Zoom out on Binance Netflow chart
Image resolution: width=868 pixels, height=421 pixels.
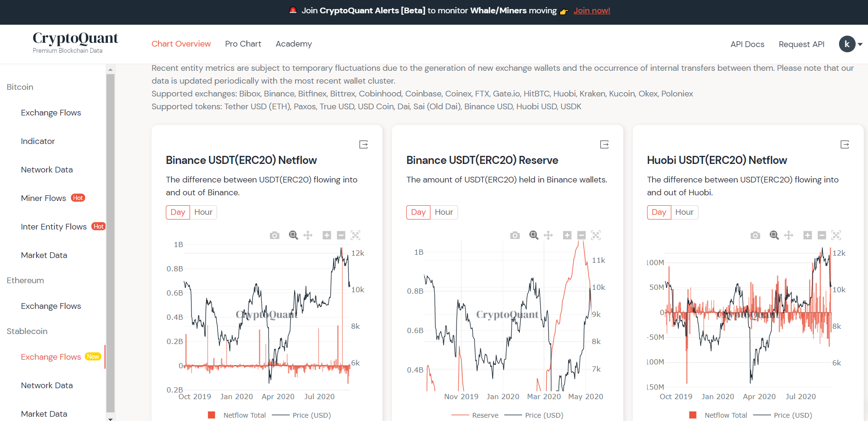(341, 235)
